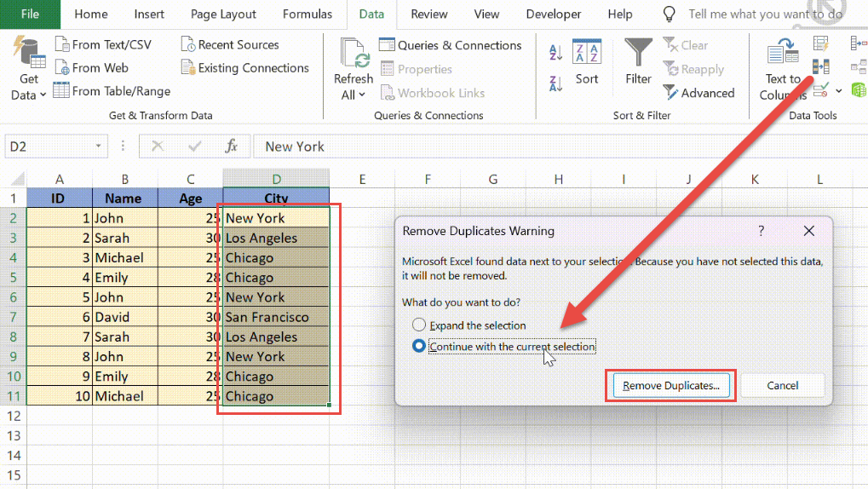Open the Relationships tool
Screen dimensions: 868x489
coord(859,67)
